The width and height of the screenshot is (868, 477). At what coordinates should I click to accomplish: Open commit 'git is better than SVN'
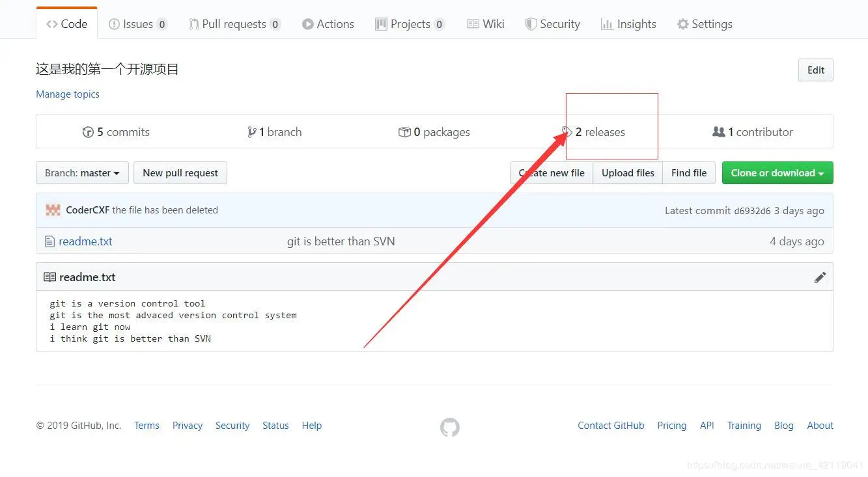coord(341,241)
